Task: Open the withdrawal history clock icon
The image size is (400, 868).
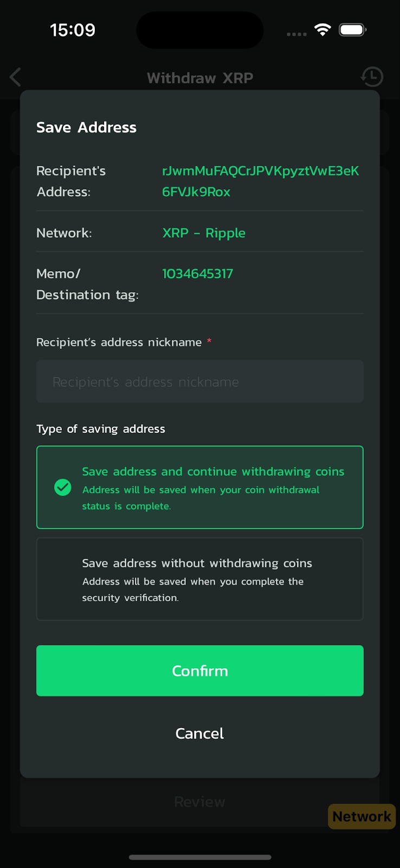Action: pos(372,77)
